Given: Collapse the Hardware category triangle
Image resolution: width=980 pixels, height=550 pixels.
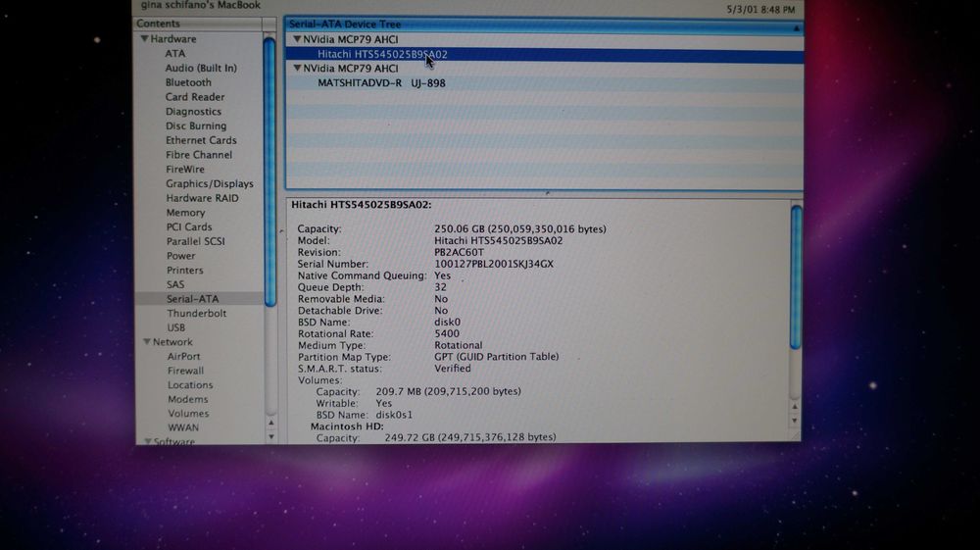Looking at the screenshot, I should [x=144, y=39].
